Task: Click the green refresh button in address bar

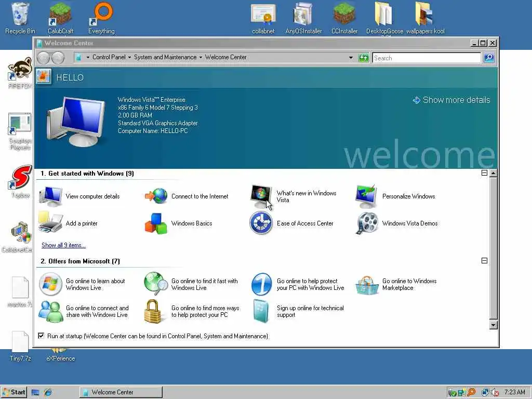Action: [363, 58]
